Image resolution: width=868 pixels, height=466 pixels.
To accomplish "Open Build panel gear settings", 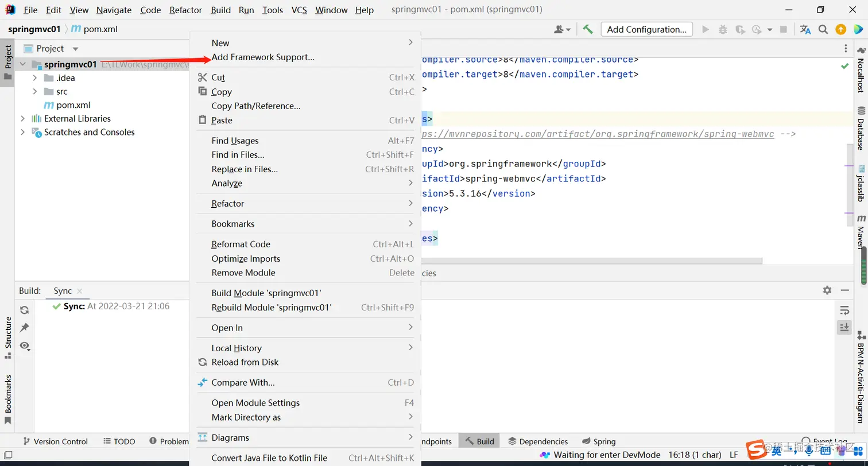I will tap(827, 290).
